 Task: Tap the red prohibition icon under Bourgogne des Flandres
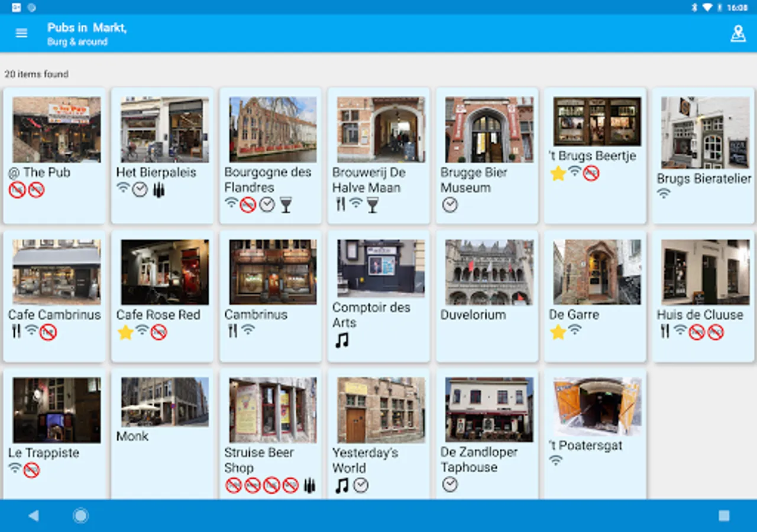pyautogui.click(x=248, y=205)
